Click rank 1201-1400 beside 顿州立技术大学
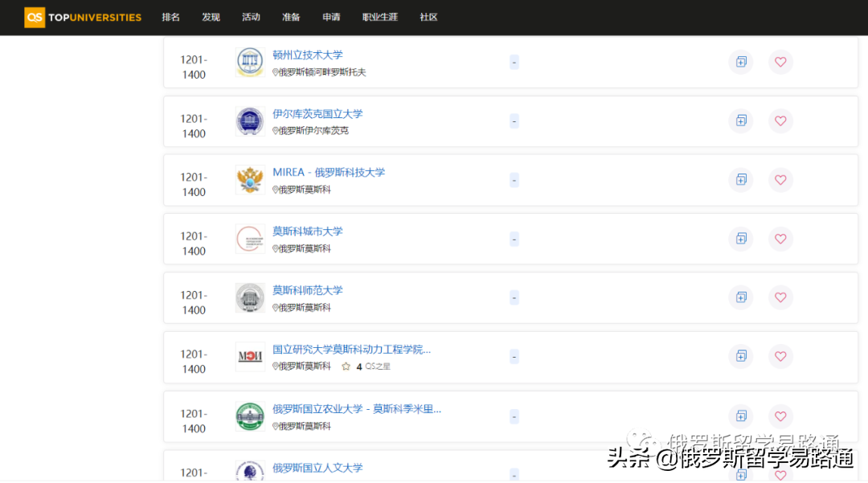The height and width of the screenshot is (483, 868). [x=194, y=67]
